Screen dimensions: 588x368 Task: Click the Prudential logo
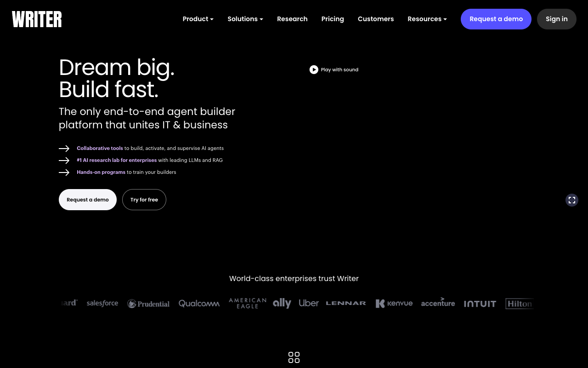[148, 304]
